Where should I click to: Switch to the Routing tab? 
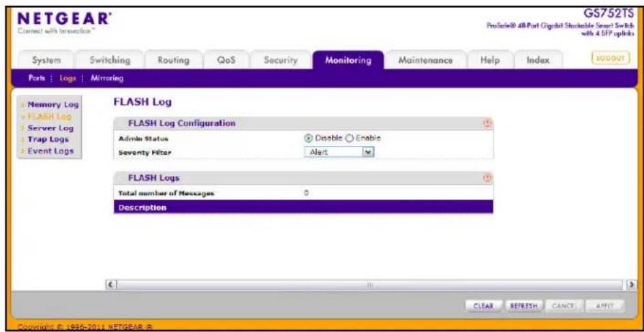coord(174,61)
